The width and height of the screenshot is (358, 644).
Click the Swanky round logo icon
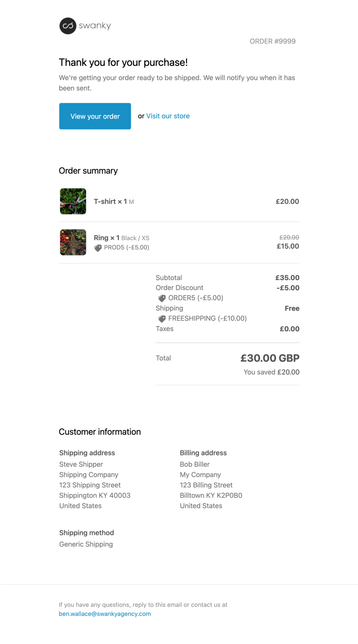[x=68, y=26]
